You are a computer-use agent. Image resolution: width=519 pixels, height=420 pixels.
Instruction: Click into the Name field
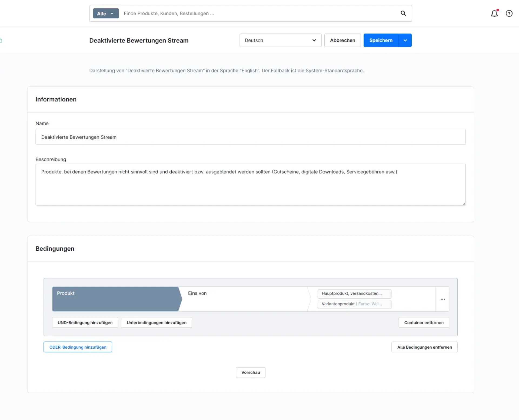(x=251, y=137)
